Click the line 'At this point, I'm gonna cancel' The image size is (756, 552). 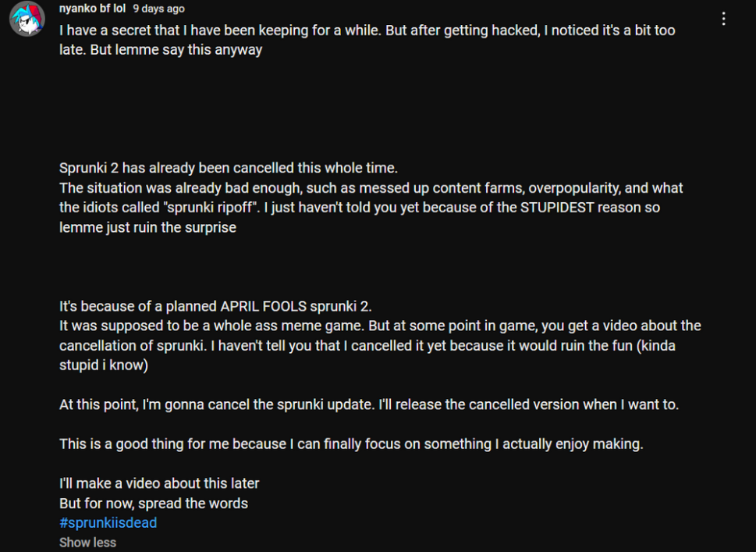[369, 404]
